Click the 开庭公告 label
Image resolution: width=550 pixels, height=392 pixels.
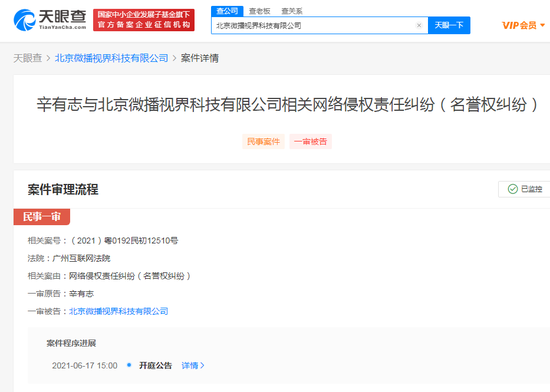pyautogui.click(x=155, y=366)
